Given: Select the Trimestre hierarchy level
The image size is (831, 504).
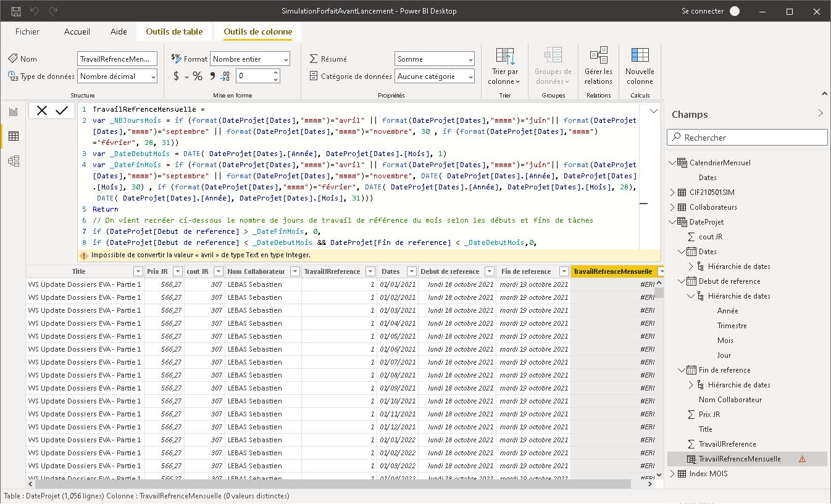Looking at the screenshot, I should point(732,326).
